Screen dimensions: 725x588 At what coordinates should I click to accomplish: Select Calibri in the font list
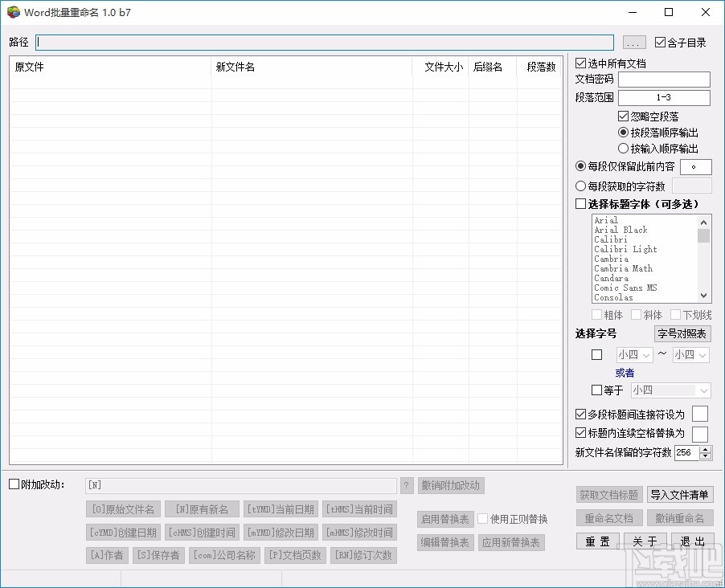pyautogui.click(x=610, y=239)
